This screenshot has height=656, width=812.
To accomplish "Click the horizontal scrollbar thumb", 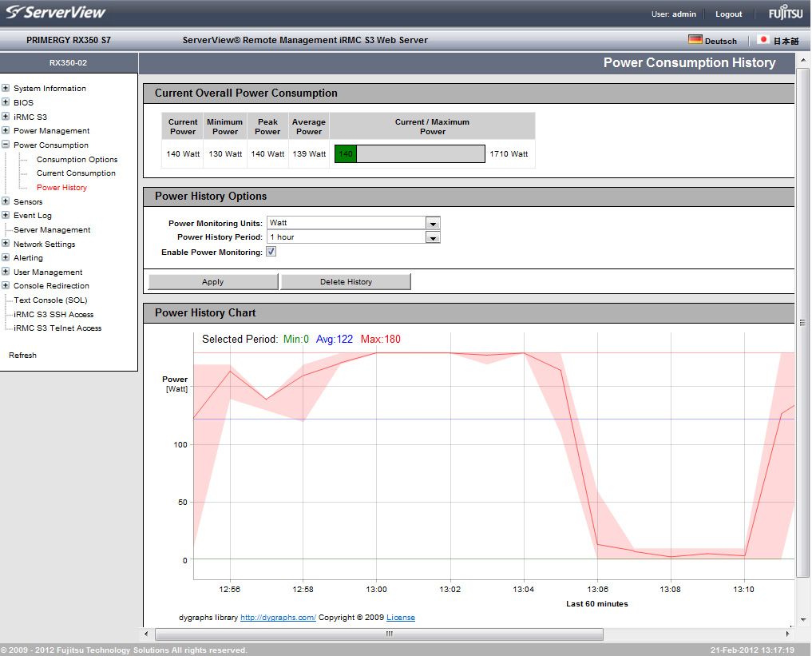I will pyautogui.click(x=379, y=634).
